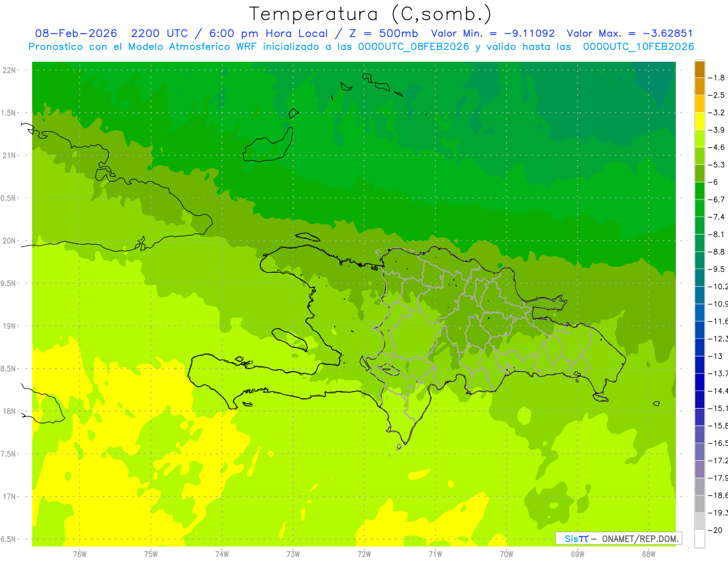728x562 pixels.
Task: Click the date "08-Feb-2026" in the header
Action: pos(76,33)
